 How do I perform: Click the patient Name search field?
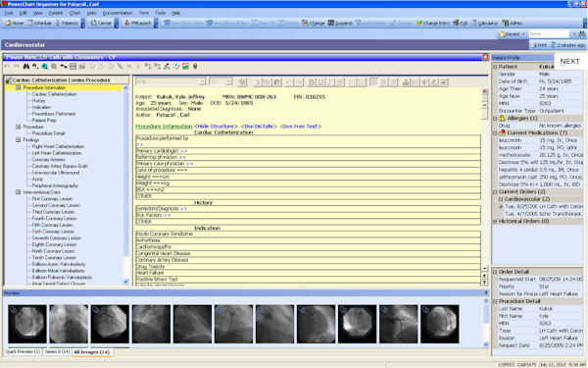click(x=549, y=33)
